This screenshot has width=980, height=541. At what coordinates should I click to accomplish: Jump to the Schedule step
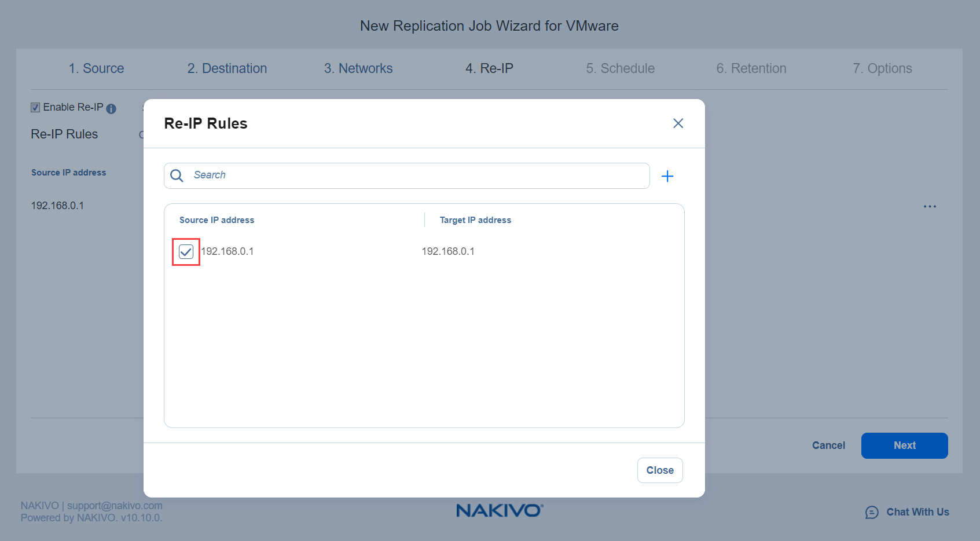point(620,68)
